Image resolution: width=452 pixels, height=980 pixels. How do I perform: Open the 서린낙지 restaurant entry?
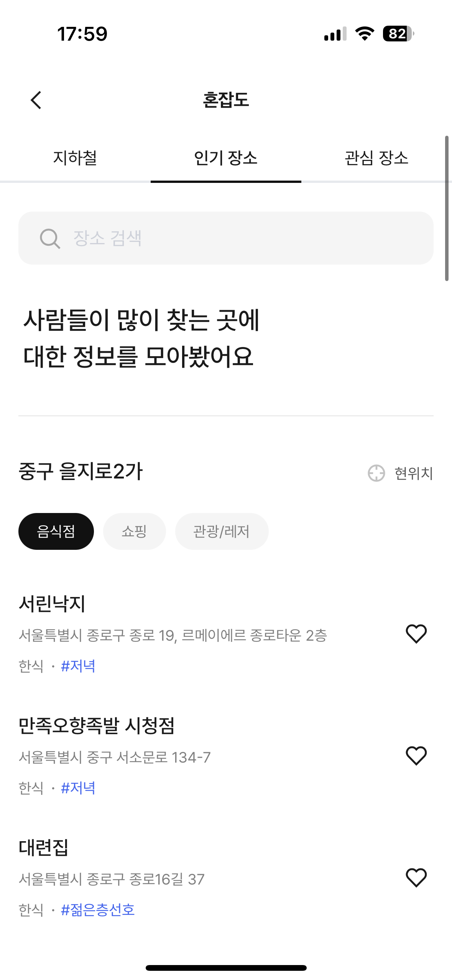[x=52, y=603]
